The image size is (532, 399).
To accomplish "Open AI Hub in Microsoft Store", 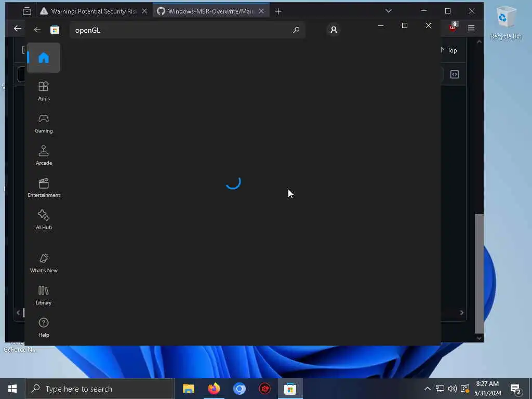I will coord(44,220).
